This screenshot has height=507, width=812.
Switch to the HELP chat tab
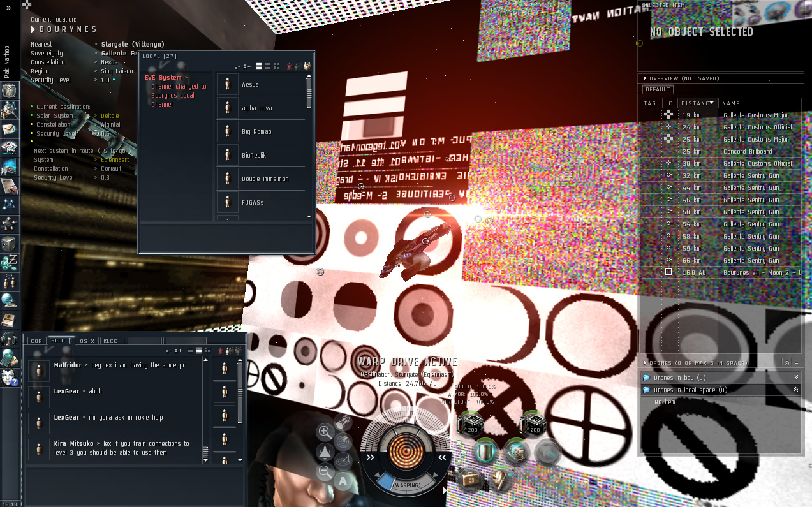pyautogui.click(x=61, y=341)
